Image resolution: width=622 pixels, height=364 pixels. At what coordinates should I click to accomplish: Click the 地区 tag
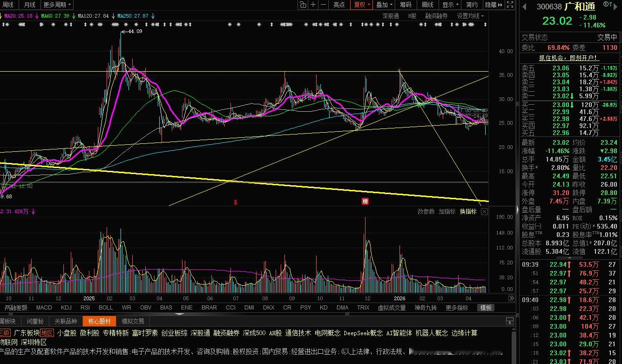coord(47,333)
